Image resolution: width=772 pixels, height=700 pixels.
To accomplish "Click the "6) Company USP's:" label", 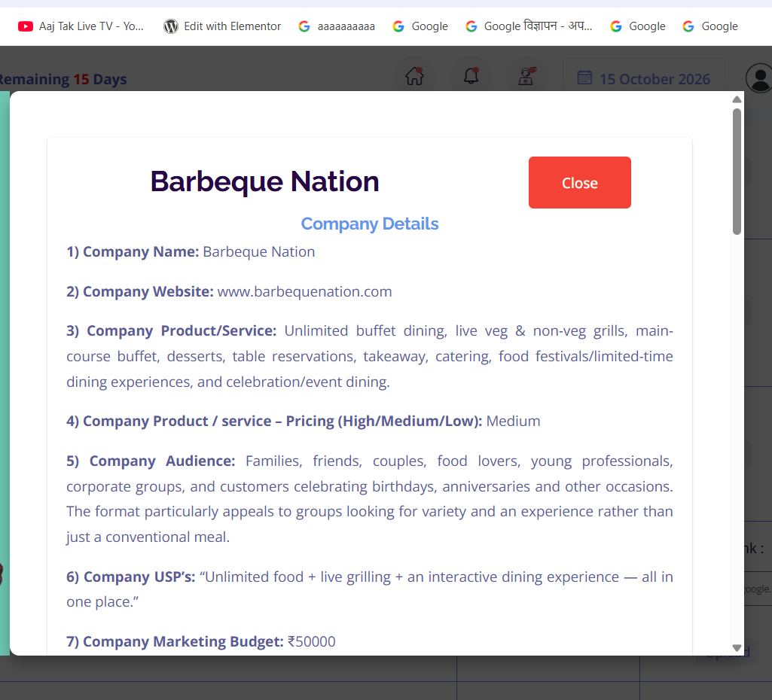I will coord(131,577).
